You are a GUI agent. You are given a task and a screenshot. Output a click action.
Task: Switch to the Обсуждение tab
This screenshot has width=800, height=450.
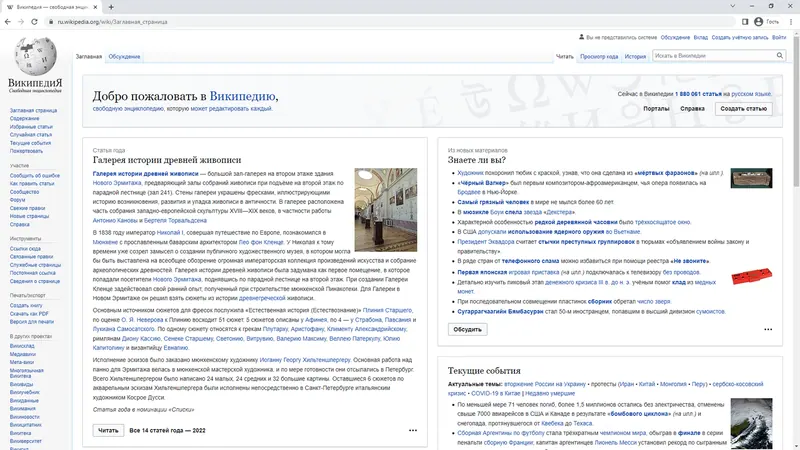124,57
